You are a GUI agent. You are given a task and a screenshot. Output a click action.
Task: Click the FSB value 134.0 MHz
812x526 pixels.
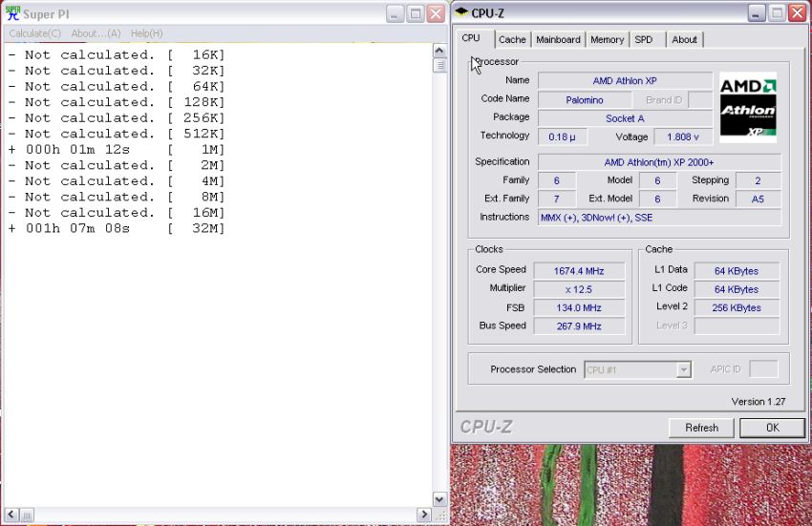click(x=579, y=308)
